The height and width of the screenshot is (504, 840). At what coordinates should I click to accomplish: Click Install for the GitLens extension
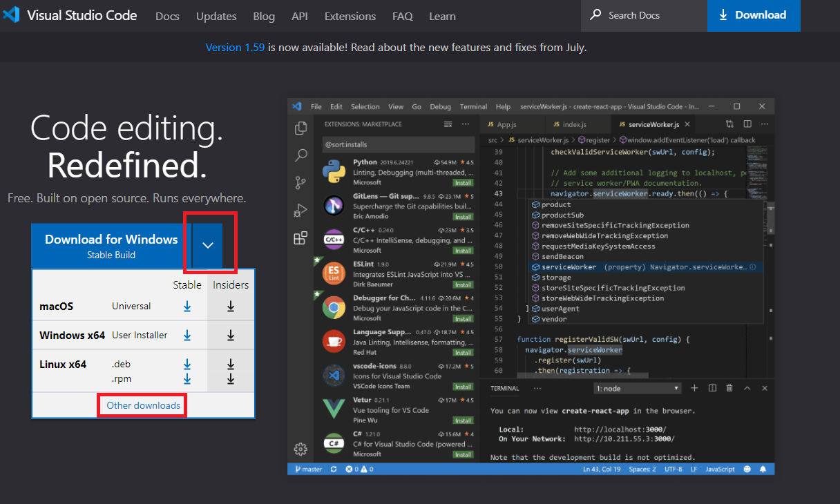[462, 217]
